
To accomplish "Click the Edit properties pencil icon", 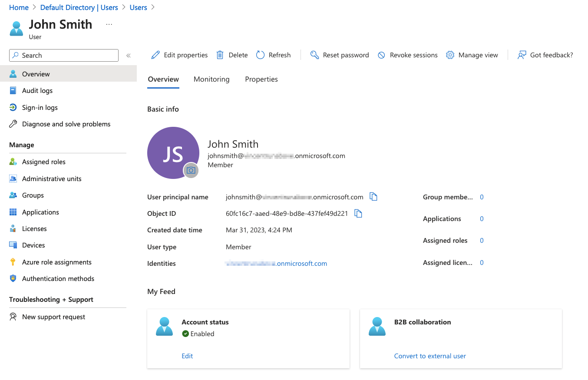I will [155, 55].
